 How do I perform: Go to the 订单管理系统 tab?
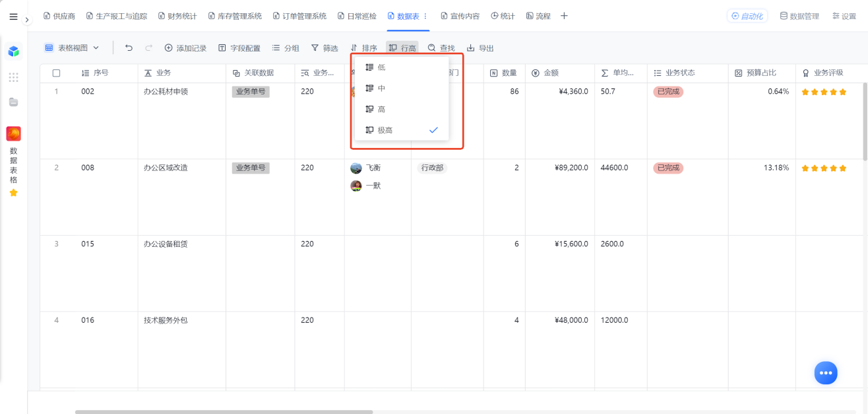tap(299, 16)
